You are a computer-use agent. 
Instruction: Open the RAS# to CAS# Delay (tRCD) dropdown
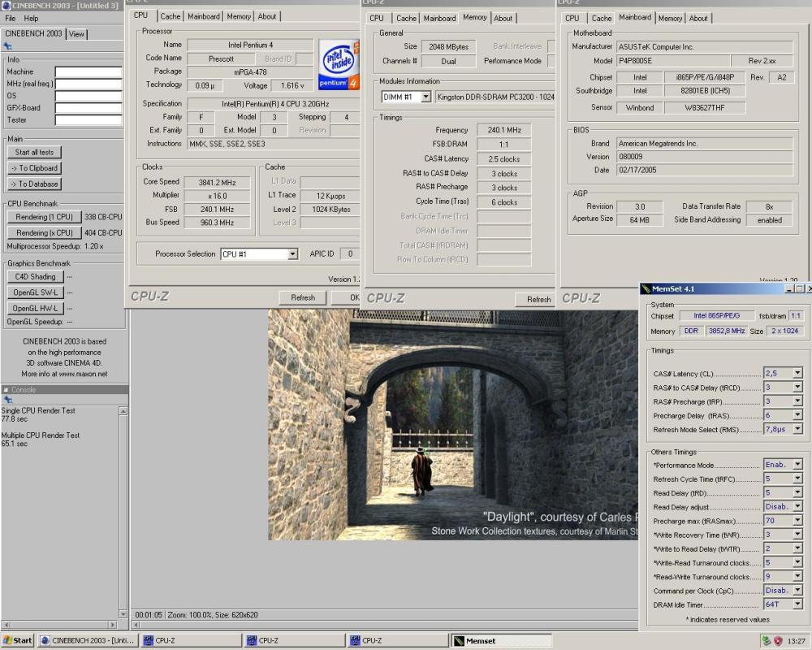pyautogui.click(x=797, y=388)
